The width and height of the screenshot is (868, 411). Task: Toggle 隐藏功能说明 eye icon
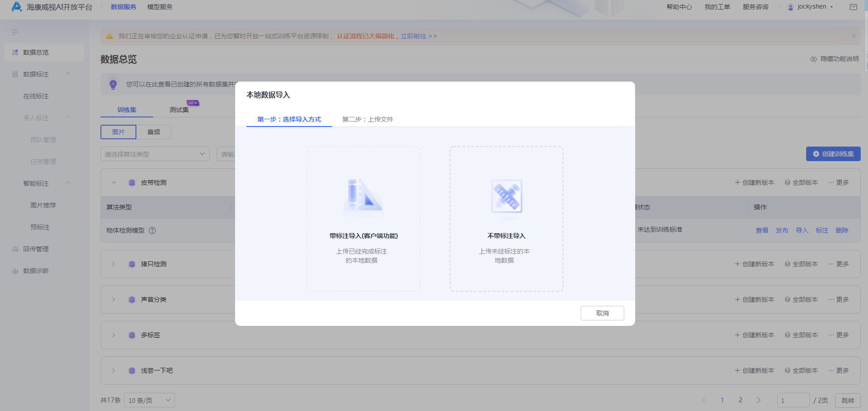click(814, 59)
